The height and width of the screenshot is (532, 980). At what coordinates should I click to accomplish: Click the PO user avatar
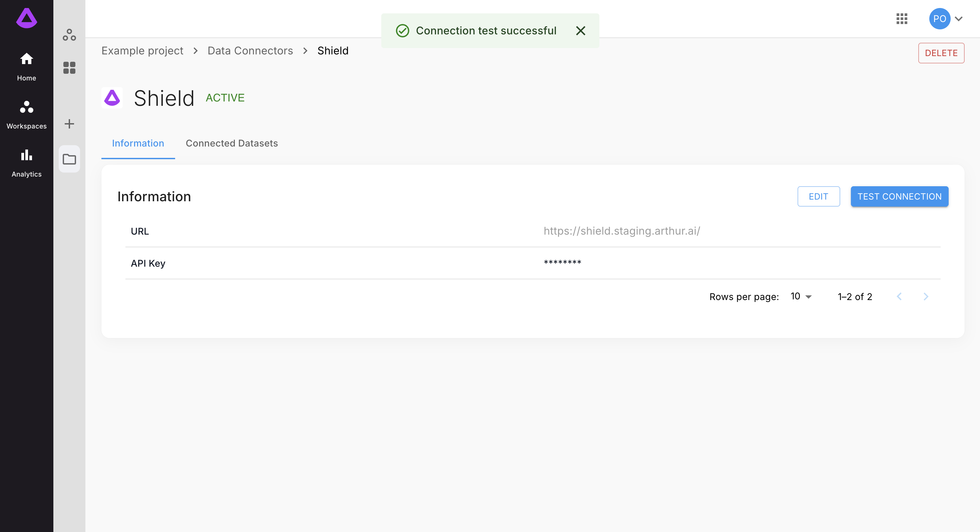(940, 19)
